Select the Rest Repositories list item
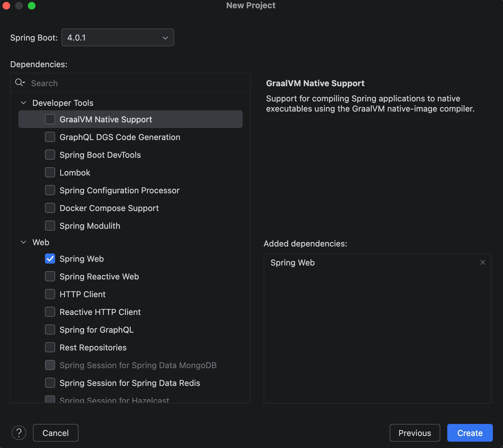The image size is (503, 448). point(93,348)
